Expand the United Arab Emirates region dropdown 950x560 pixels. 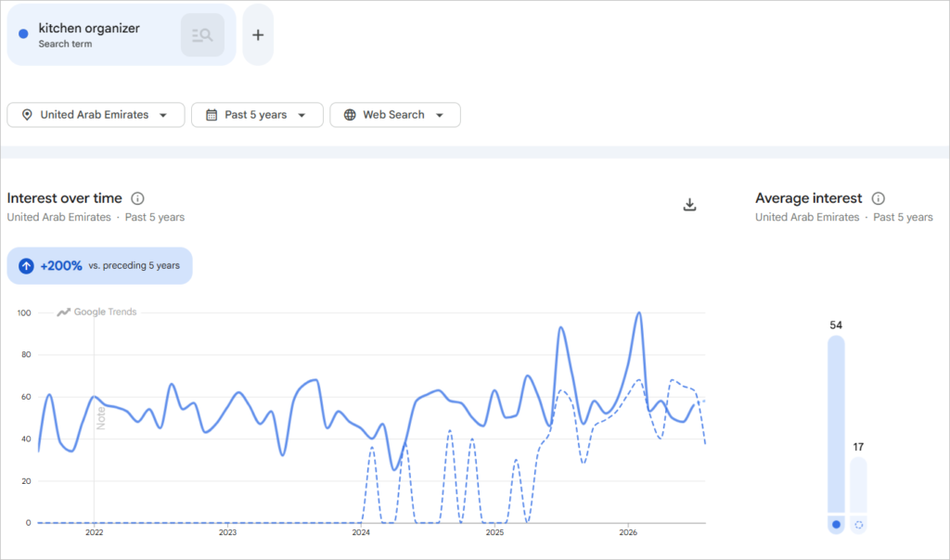click(x=96, y=115)
